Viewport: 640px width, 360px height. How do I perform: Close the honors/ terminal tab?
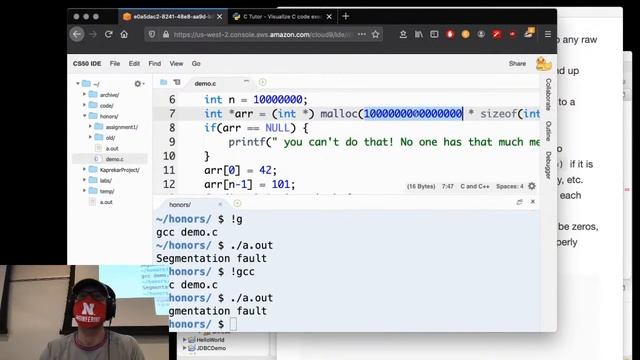[220, 204]
